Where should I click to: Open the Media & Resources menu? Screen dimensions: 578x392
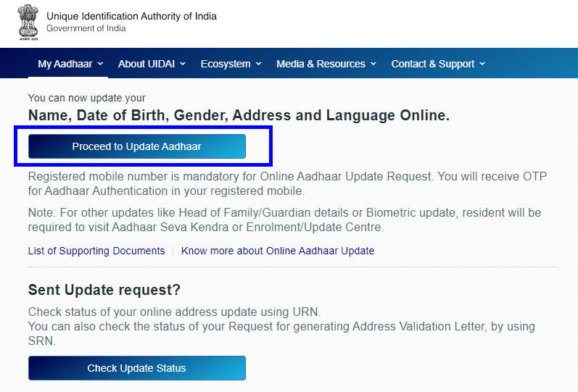tap(326, 64)
